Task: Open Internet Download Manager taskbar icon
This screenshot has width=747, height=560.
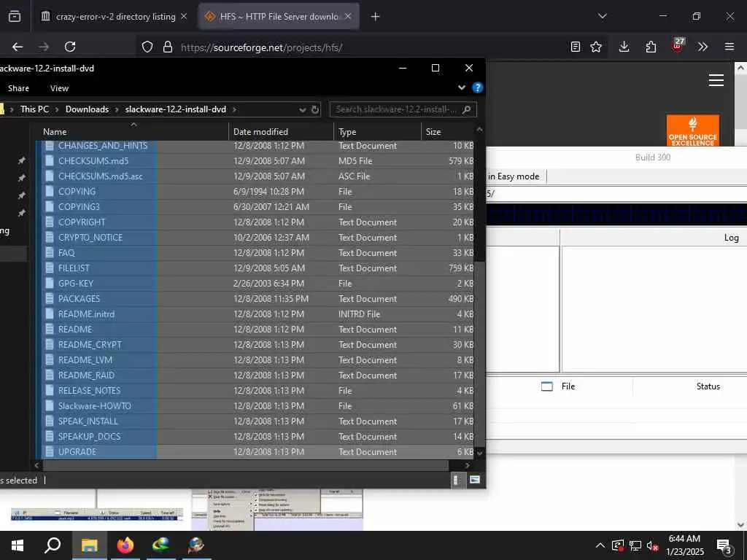Action: (161, 545)
